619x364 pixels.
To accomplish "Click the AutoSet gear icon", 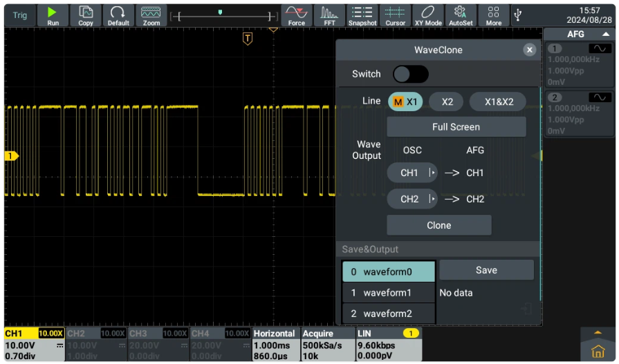I will tap(460, 15).
